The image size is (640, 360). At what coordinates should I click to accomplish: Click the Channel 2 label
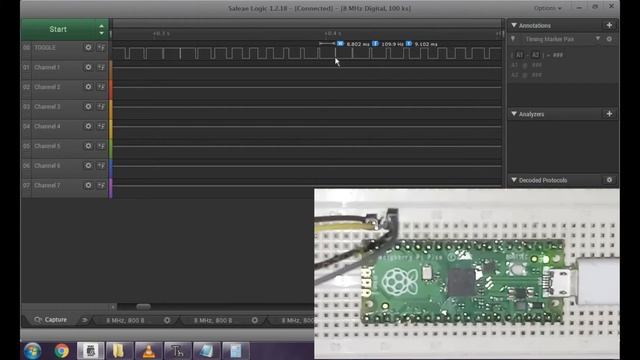click(47, 87)
